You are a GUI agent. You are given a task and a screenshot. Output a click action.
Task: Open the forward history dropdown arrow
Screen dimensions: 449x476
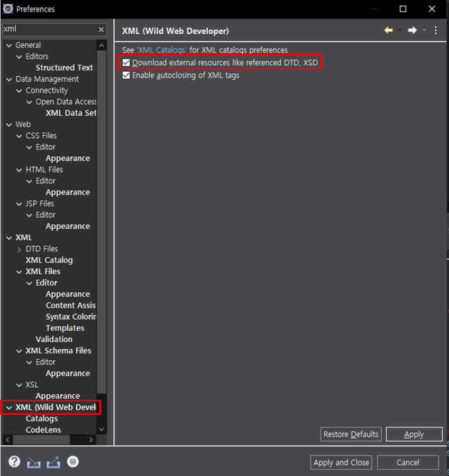424,30
